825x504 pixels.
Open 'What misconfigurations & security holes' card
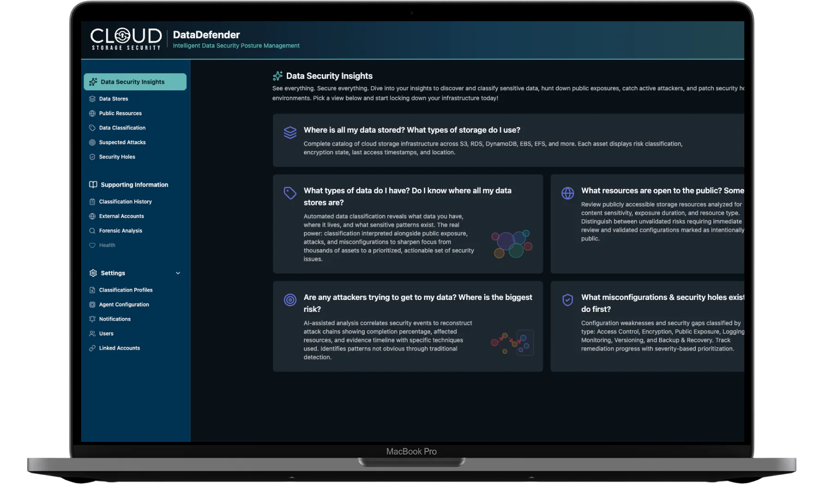(x=647, y=326)
